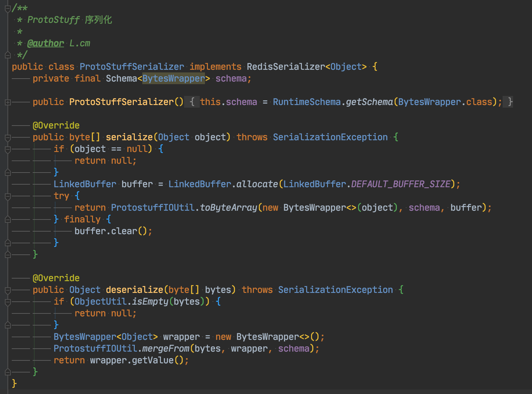Click the highlighted 'BytesWrapper' in the Schema field declaration
532x394 pixels.
click(x=174, y=78)
